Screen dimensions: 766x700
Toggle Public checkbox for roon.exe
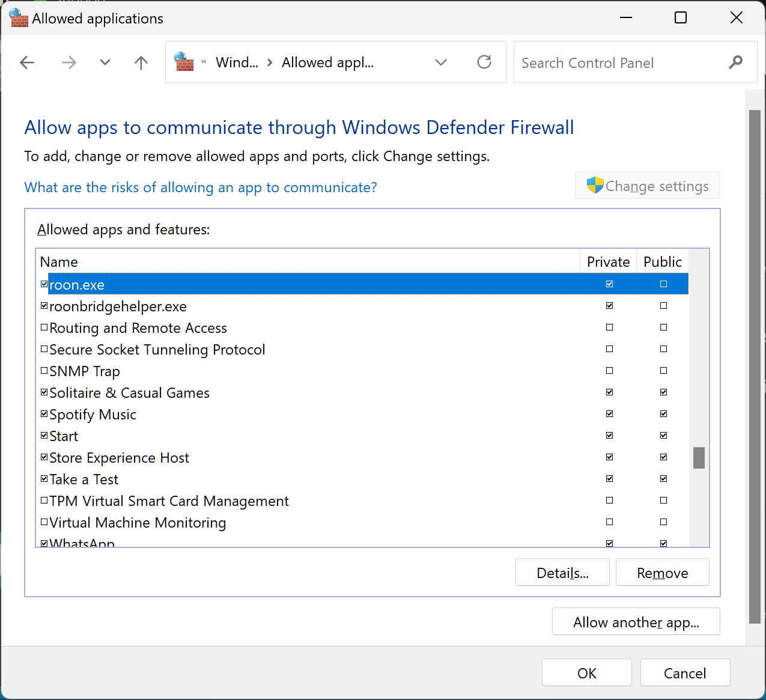(664, 284)
